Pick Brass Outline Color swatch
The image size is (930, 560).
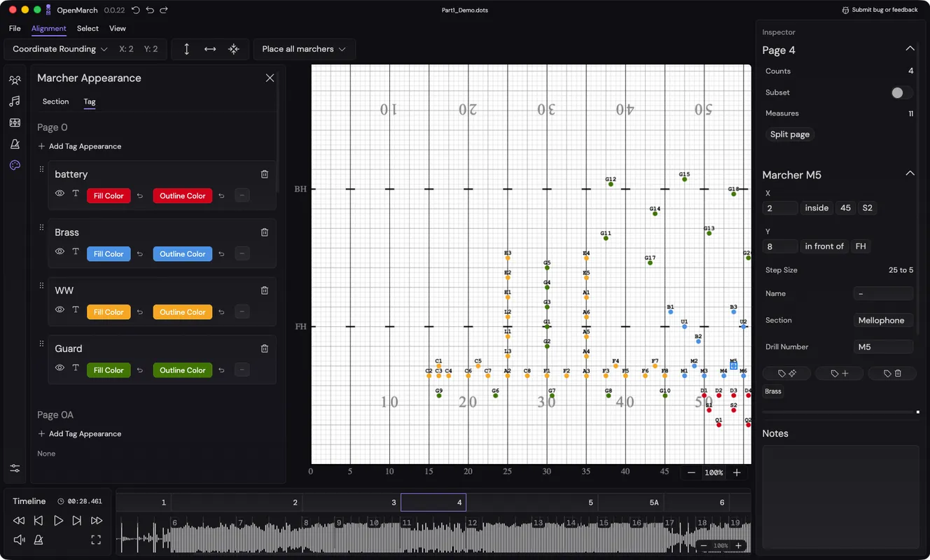(x=182, y=254)
